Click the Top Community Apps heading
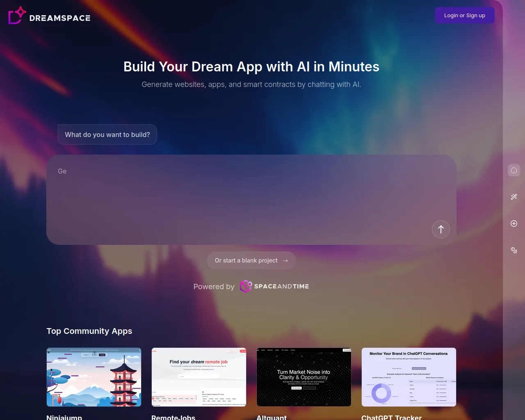This screenshot has height=420, width=525. tap(89, 331)
